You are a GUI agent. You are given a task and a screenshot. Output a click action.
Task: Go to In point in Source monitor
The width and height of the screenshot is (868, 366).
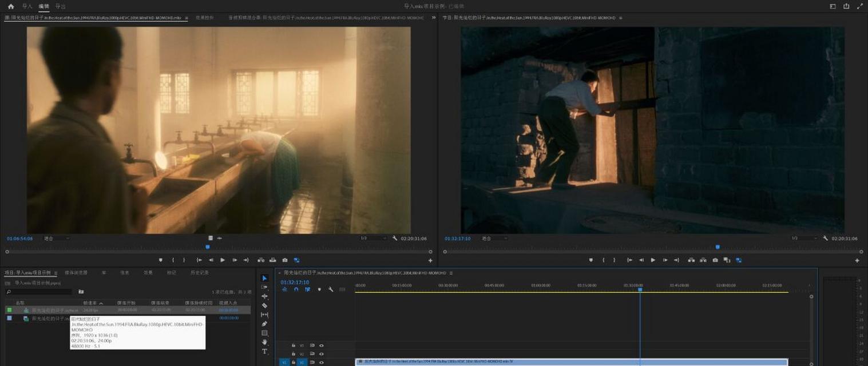click(199, 260)
